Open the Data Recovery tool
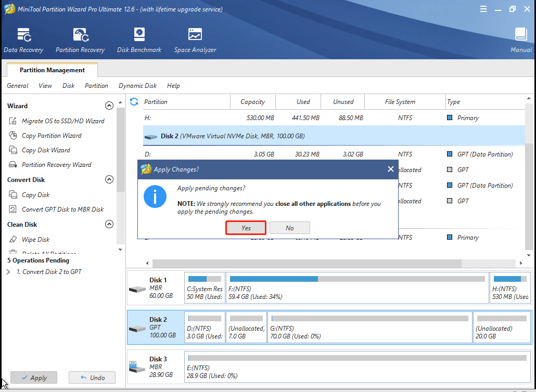Screen dimensions: 536x392 (23, 41)
